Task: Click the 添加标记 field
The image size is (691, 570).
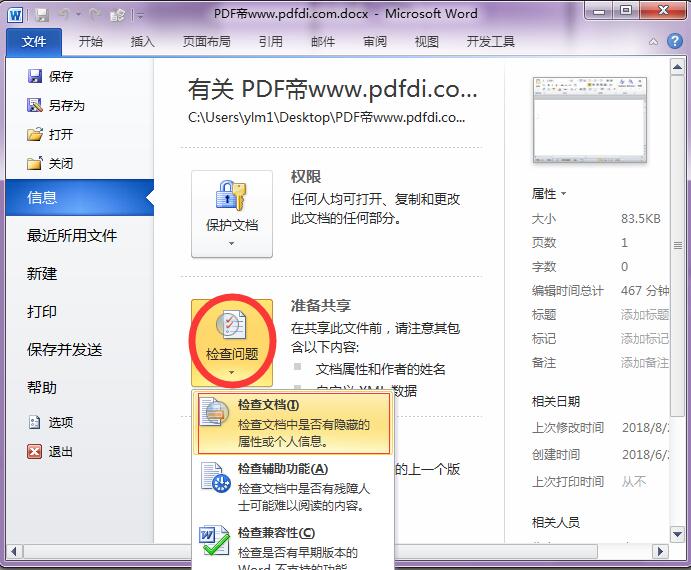Action: (645, 339)
